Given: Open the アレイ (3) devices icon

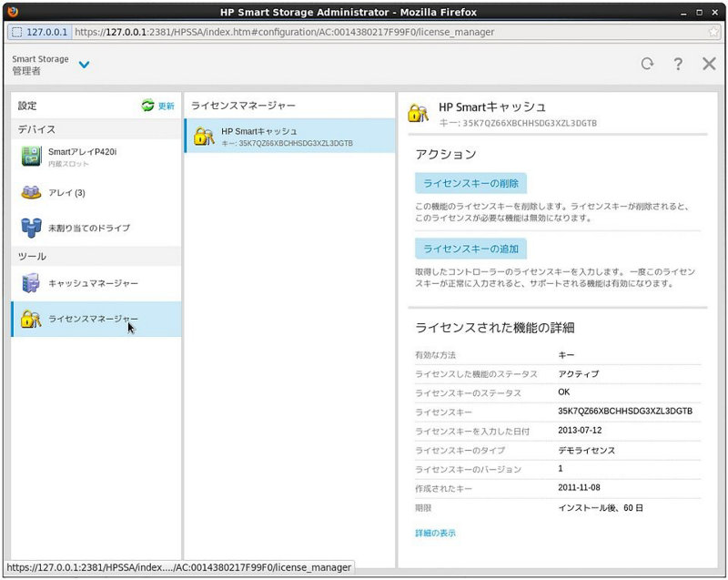Looking at the screenshot, I should pyautogui.click(x=29, y=193).
